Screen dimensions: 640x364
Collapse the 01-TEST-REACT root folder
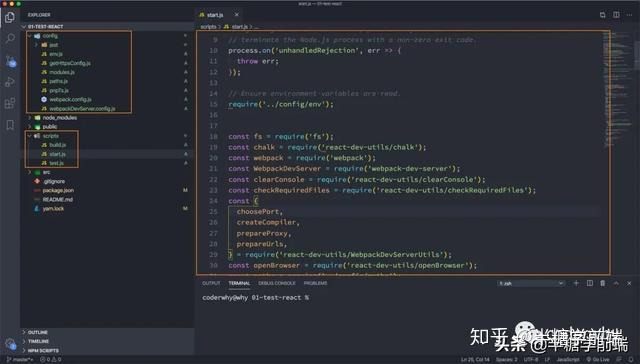[x=24, y=27]
